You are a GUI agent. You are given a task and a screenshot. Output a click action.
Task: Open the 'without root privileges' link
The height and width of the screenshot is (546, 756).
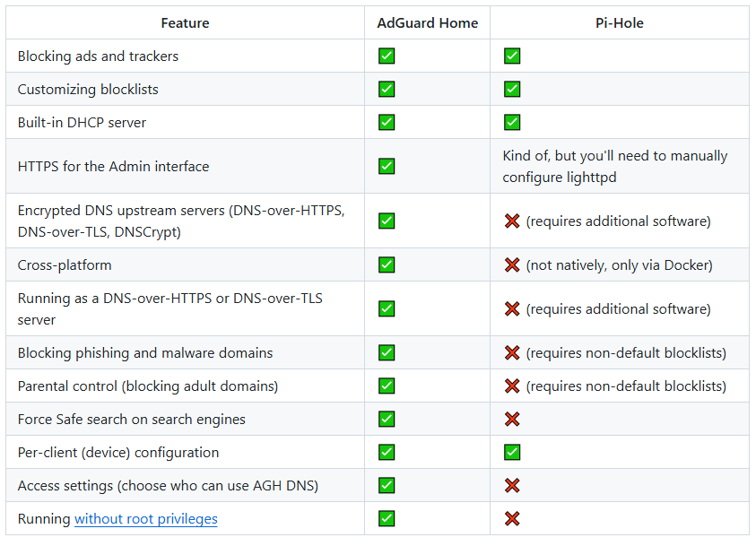[x=146, y=519]
